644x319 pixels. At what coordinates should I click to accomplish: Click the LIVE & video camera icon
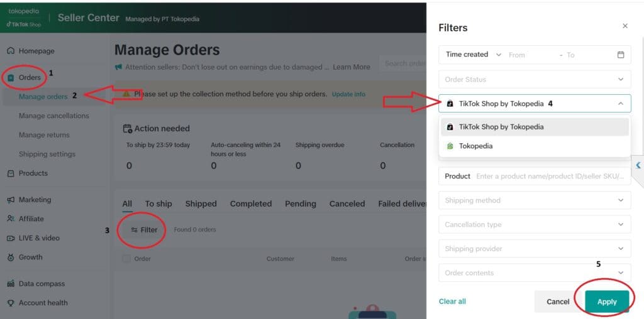(11, 238)
